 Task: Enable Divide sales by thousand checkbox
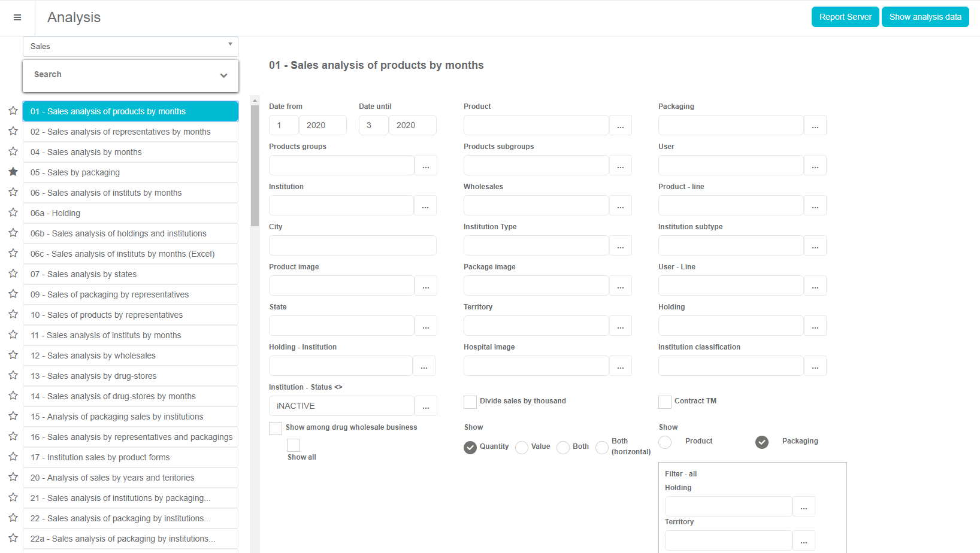470,402
